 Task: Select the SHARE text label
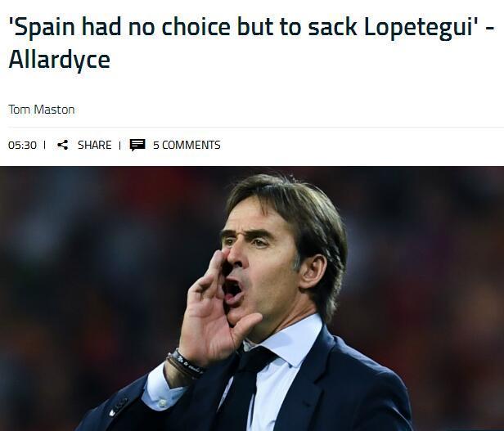[x=95, y=145]
